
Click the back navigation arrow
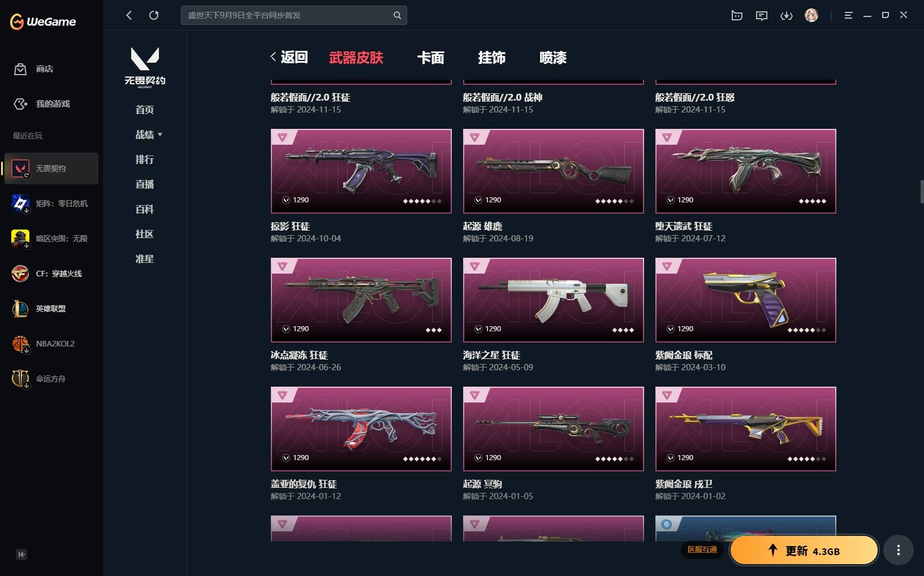pos(129,15)
